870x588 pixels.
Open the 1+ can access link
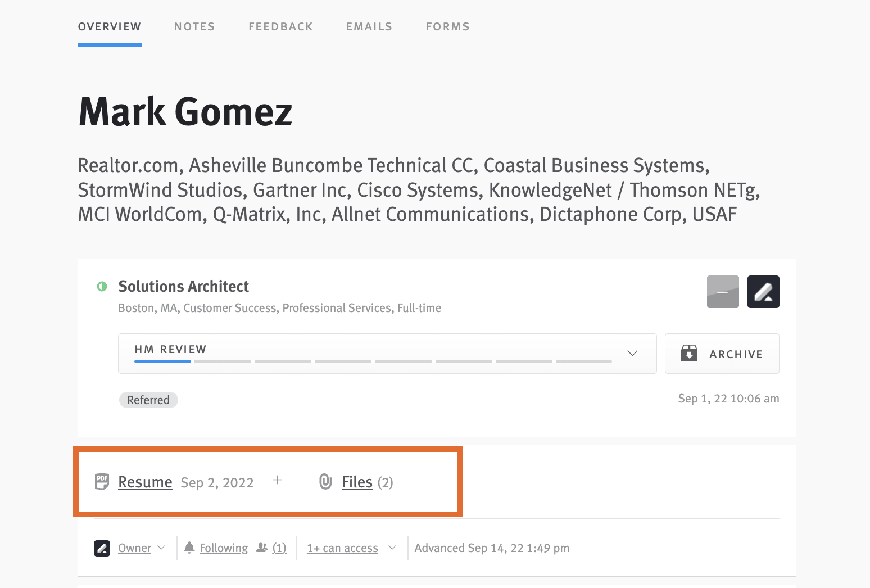click(x=342, y=548)
